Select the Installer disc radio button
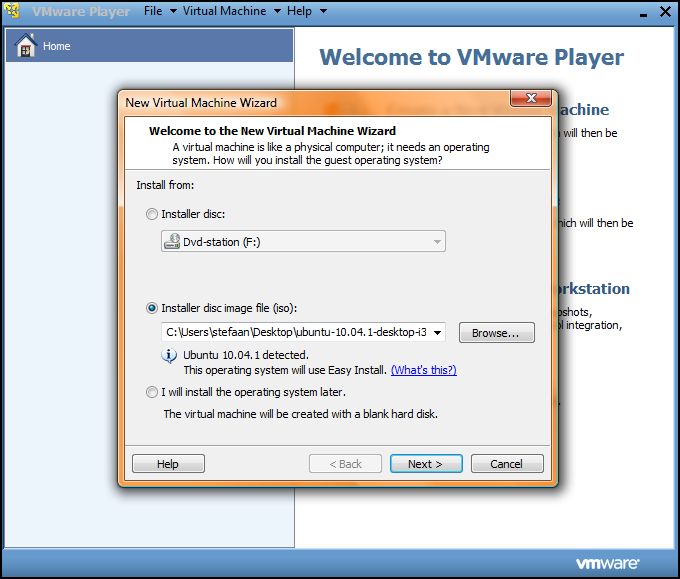Viewport: 680px width, 579px height. (x=152, y=214)
